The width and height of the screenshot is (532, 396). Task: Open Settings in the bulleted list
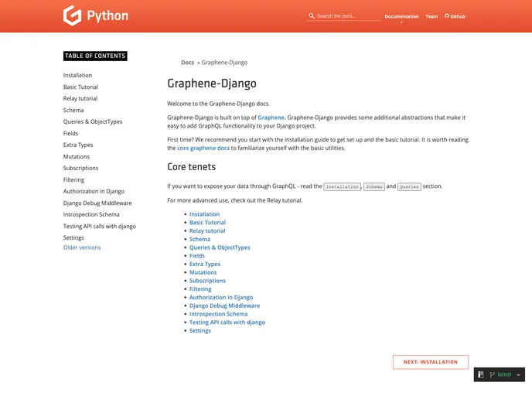click(199, 330)
